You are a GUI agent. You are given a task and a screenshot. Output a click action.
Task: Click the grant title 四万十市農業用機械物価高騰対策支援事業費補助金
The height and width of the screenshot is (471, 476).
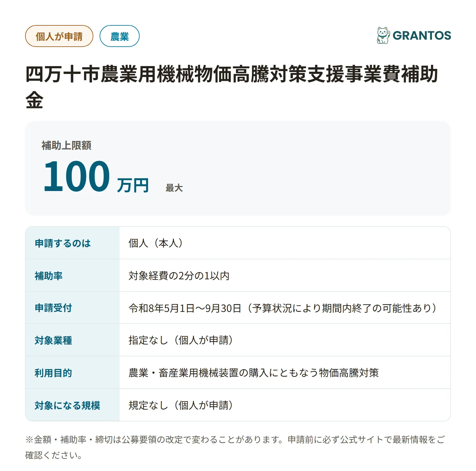coord(232,87)
